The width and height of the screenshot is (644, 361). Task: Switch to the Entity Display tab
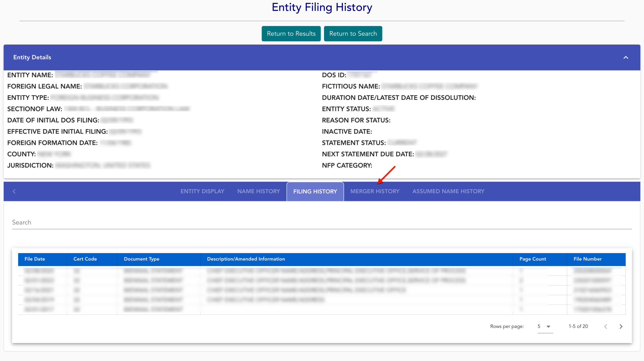point(202,191)
